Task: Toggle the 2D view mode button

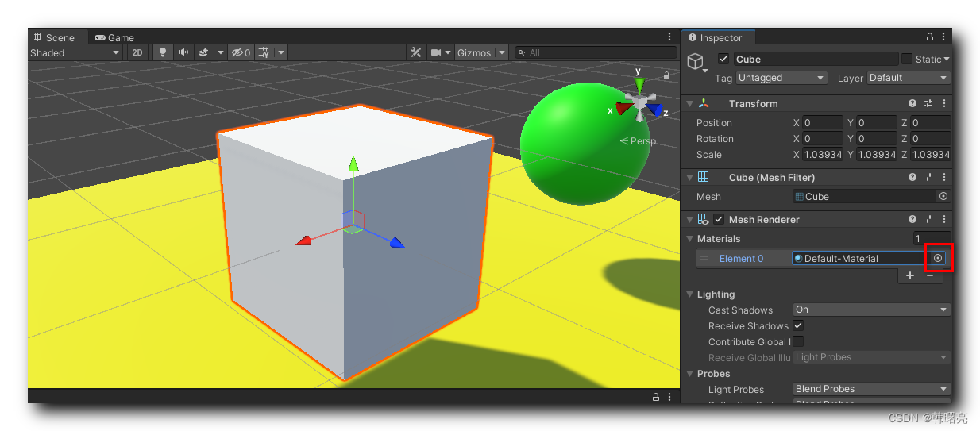Action: [x=137, y=52]
